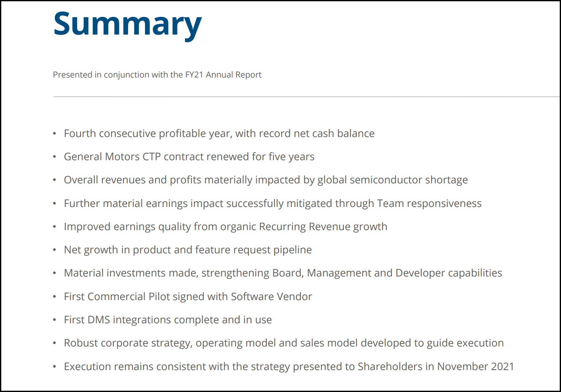Select the First DMS integrations bullet
This screenshot has width=561, height=392.
[x=168, y=320]
